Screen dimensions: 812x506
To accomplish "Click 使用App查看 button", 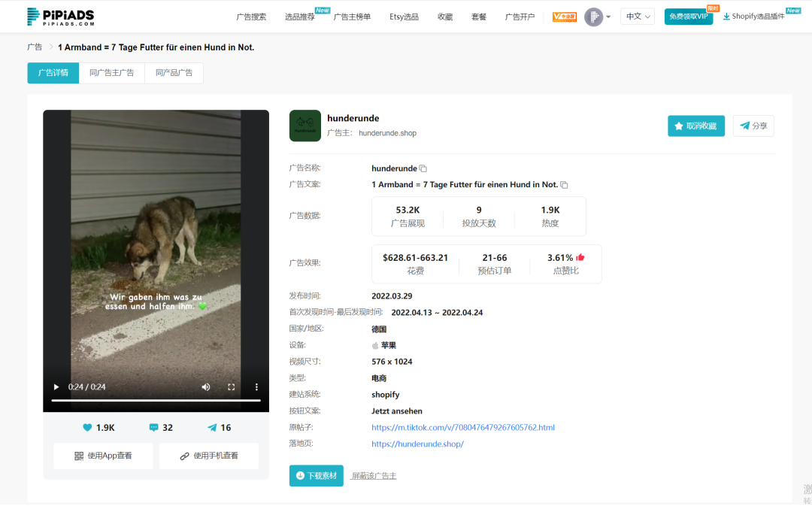I will (103, 456).
